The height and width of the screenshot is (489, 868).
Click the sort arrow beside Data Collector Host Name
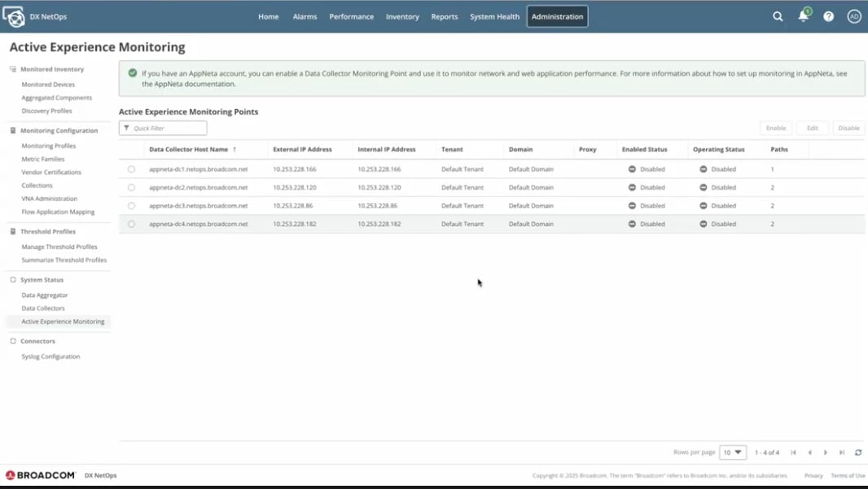tap(235, 150)
